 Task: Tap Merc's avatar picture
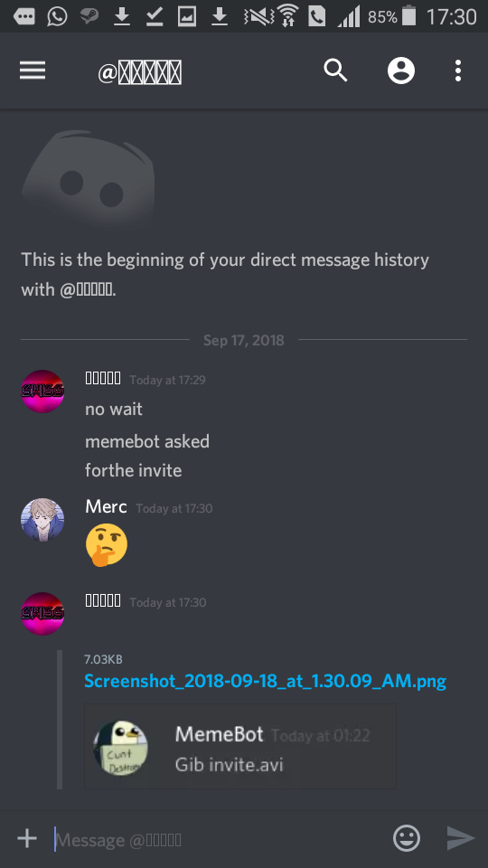(42, 519)
